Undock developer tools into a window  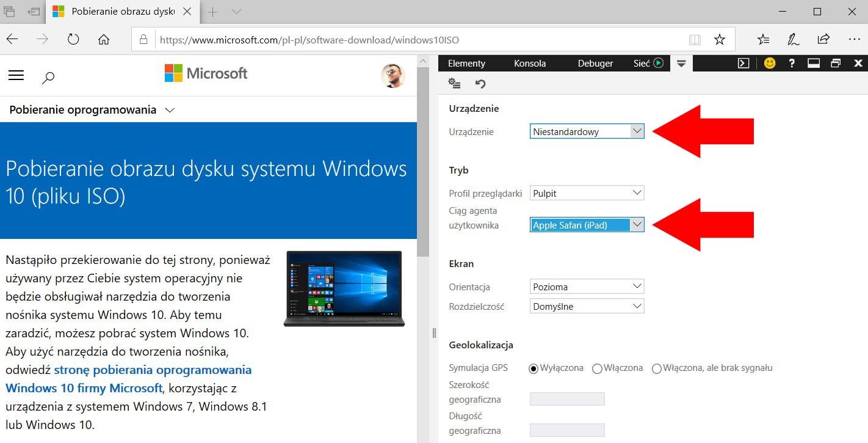(x=836, y=63)
